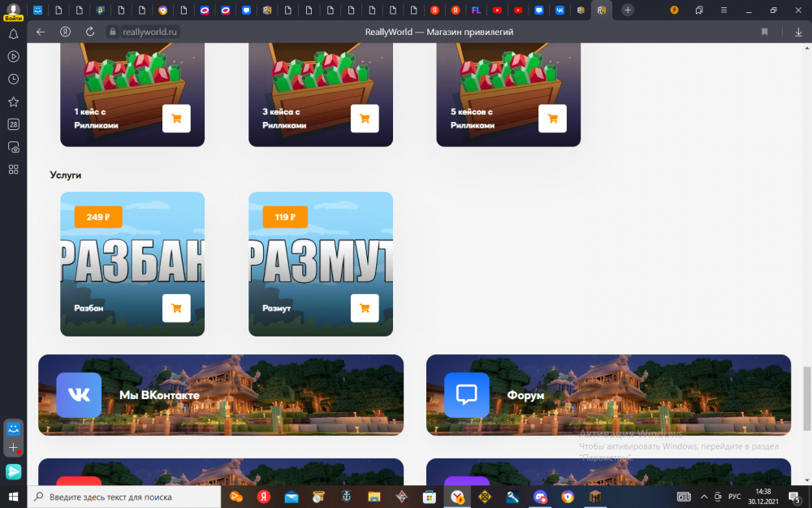Screen dimensions: 812x508
Task: Click page vertical scrollbar thumb
Action: coord(807,398)
